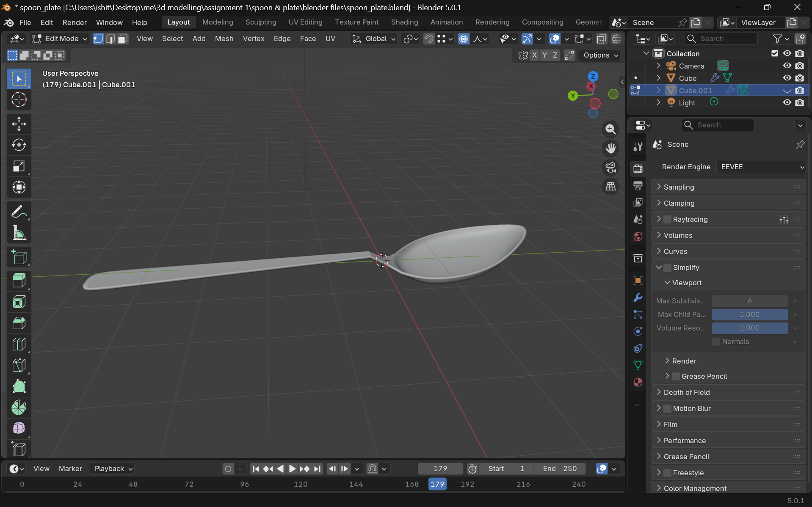Image resolution: width=812 pixels, height=507 pixels.
Task: Select the Inset Faces tool
Action: click(19, 302)
